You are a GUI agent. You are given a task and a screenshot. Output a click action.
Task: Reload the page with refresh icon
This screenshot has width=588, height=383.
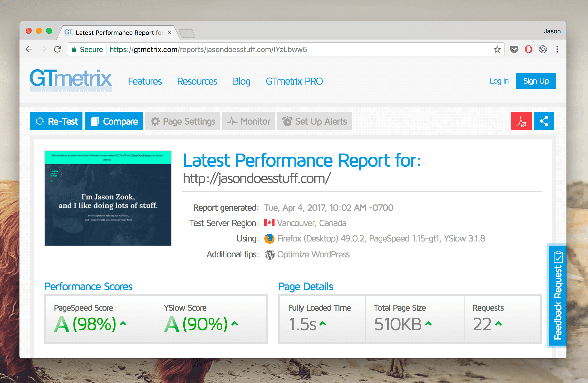[57, 49]
